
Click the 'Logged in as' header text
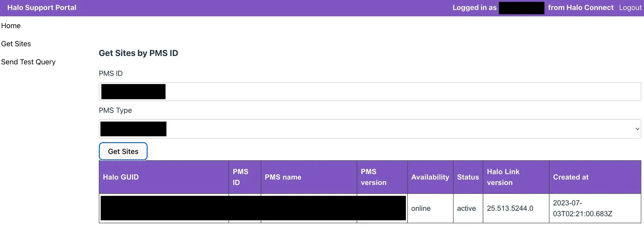pyautogui.click(x=475, y=8)
